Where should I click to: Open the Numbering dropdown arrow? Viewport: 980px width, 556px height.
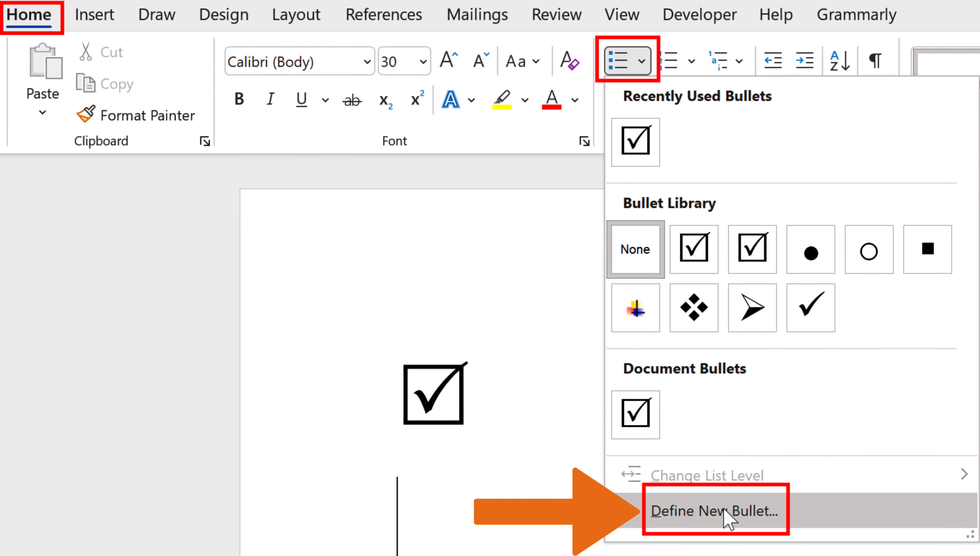pyautogui.click(x=692, y=61)
